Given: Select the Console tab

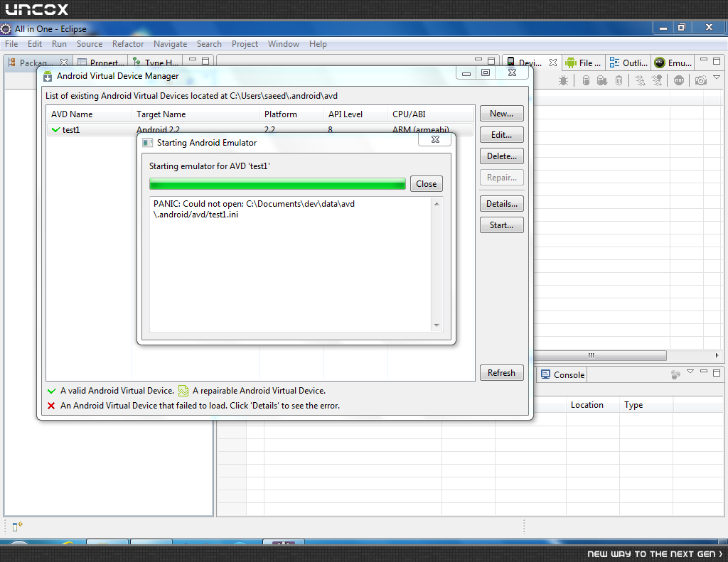Looking at the screenshot, I should point(563,374).
